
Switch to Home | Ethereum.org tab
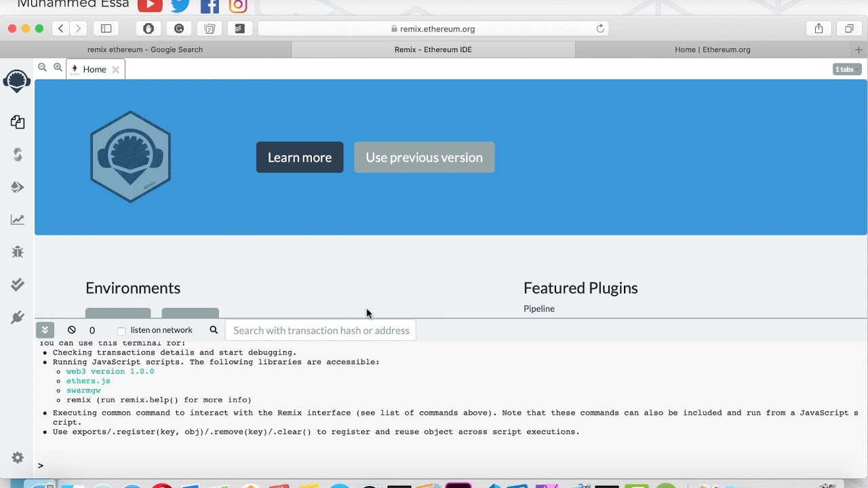pos(713,49)
